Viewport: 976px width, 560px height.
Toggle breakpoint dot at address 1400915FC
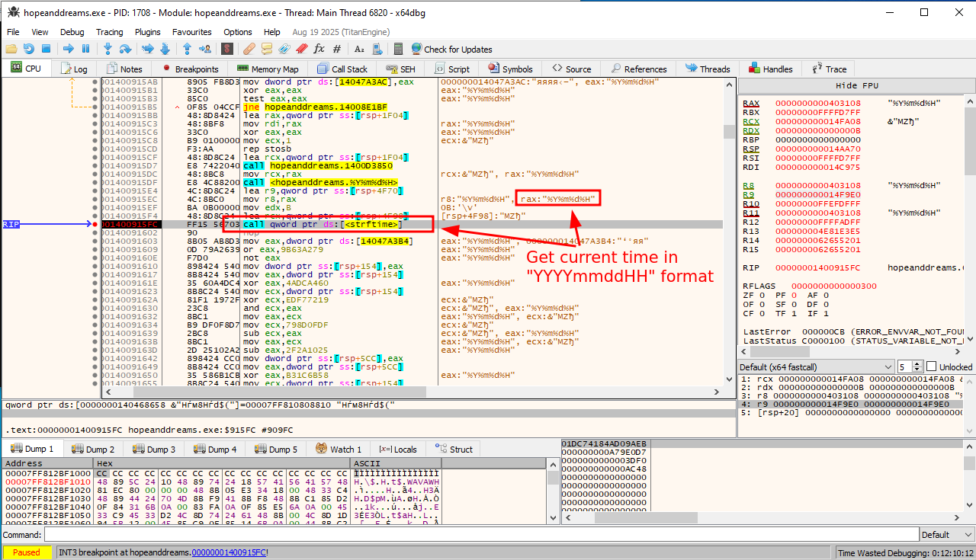point(95,224)
